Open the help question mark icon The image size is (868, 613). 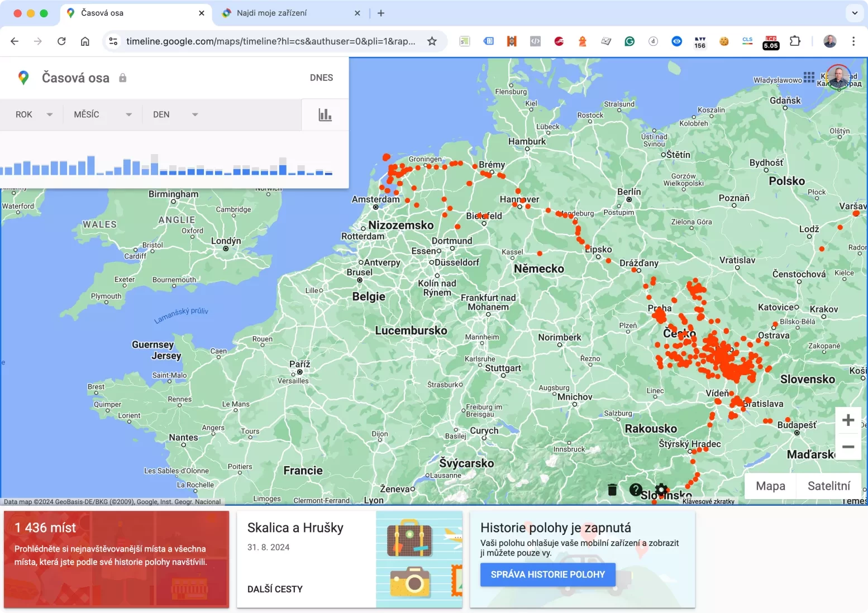coord(636,490)
